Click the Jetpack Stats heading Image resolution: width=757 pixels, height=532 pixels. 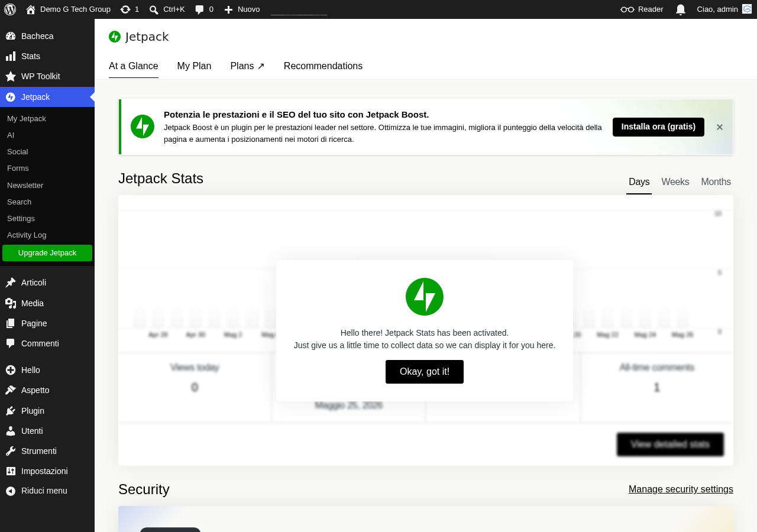[x=161, y=179]
